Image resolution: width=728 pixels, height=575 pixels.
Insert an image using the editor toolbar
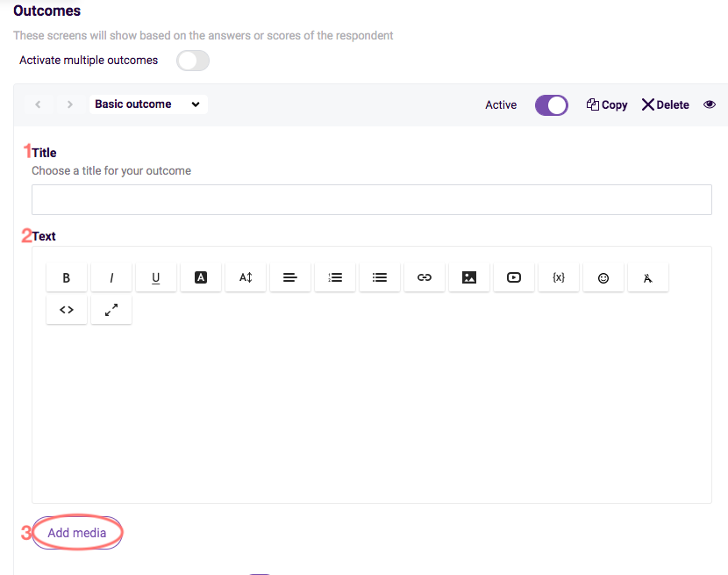469,277
